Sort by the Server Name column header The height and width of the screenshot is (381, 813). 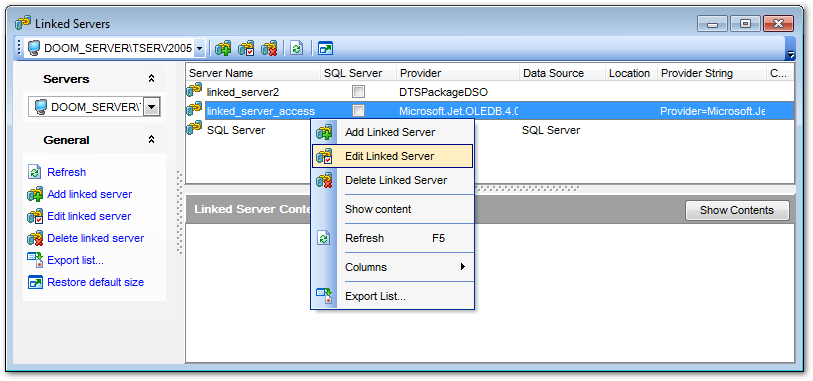(x=253, y=73)
